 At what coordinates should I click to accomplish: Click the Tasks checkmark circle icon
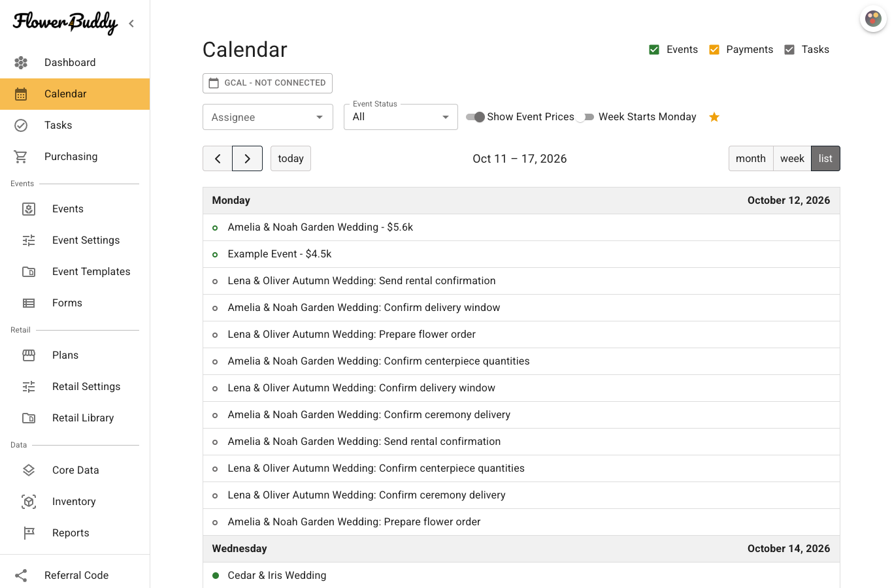[21, 125]
